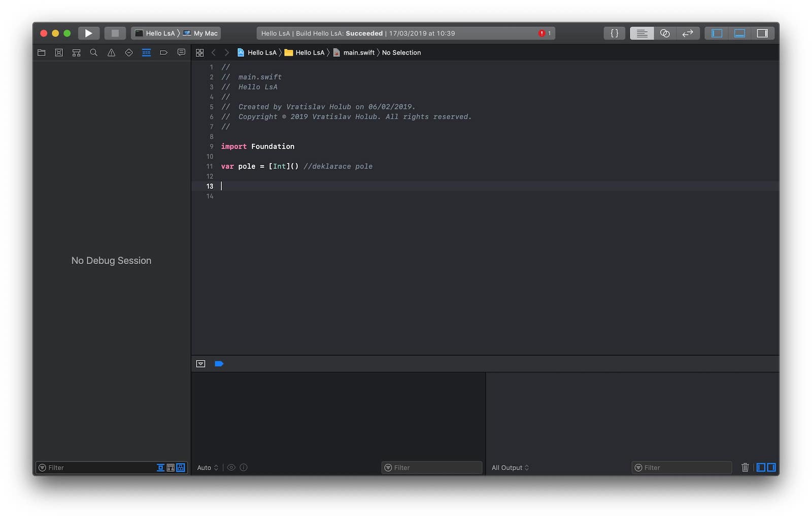Toggle the right inspector panel visibility
Screen dimensions: 812x519
click(x=762, y=33)
